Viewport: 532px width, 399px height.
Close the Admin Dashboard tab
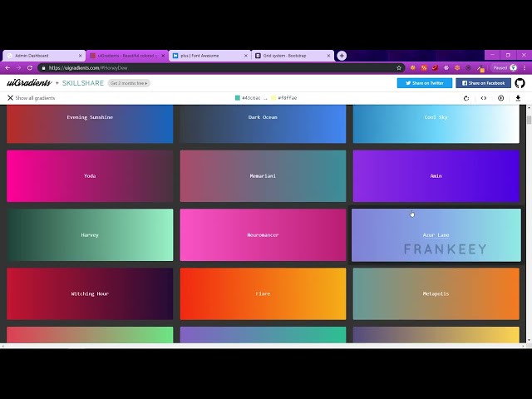80,56
